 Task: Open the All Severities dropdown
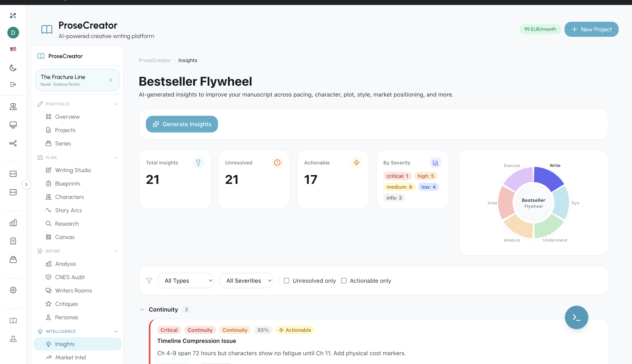pos(246,280)
